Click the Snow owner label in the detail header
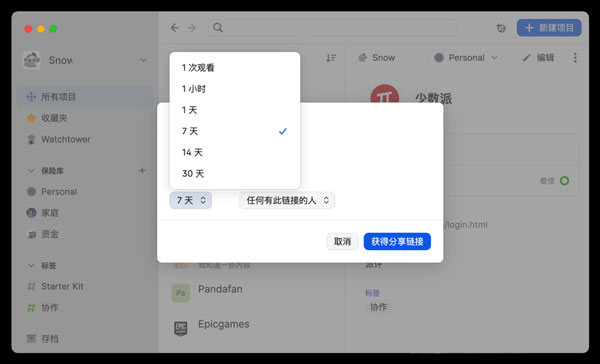Screen dimensions: 600x364 tap(377, 58)
